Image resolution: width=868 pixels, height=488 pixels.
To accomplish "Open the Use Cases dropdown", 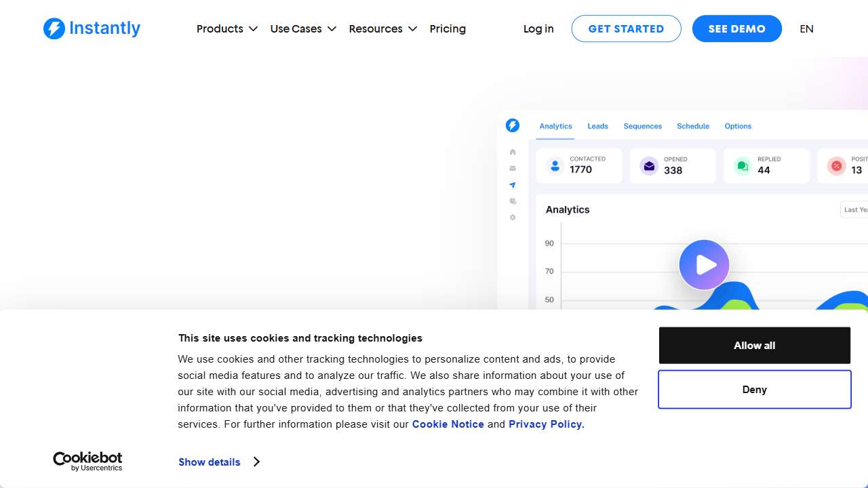I will pos(302,28).
